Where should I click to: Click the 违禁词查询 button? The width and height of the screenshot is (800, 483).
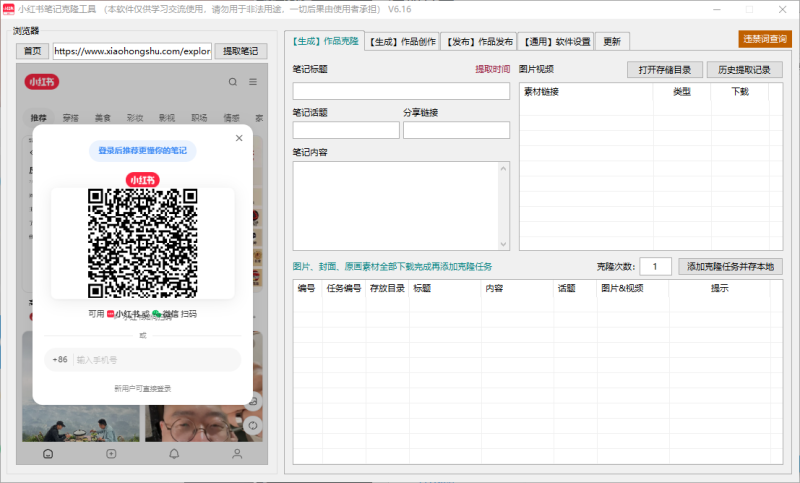764,39
